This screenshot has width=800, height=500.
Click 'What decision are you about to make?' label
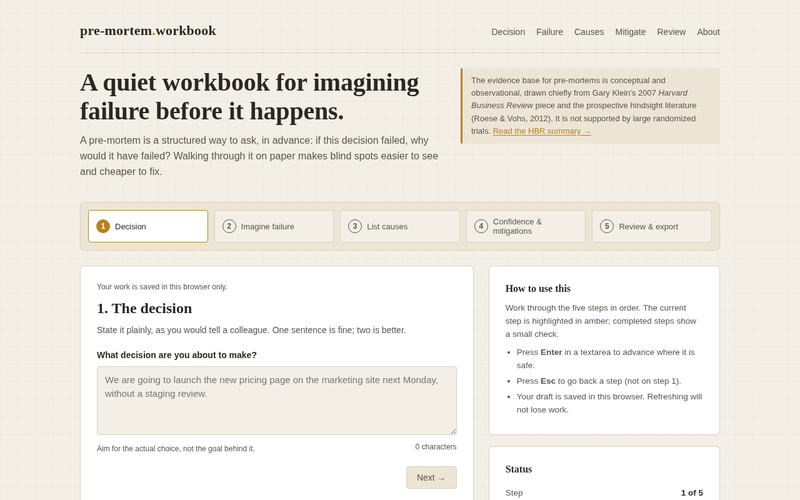tap(177, 355)
